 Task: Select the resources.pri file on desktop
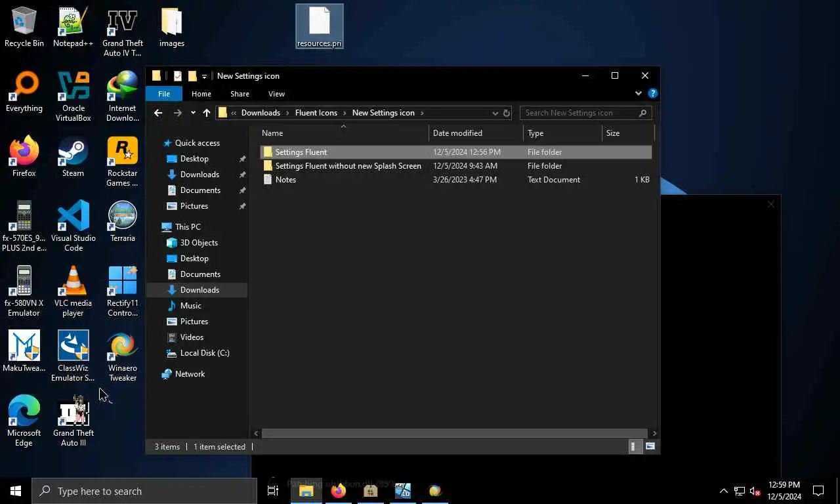coord(320,27)
